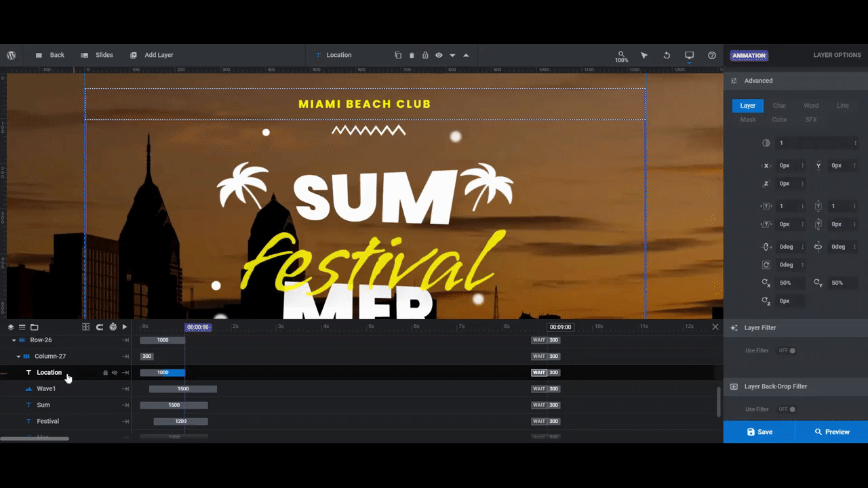Screen dimensions: 868x488
Task: Click the origin X 50% field
Action: click(x=787, y=283)
